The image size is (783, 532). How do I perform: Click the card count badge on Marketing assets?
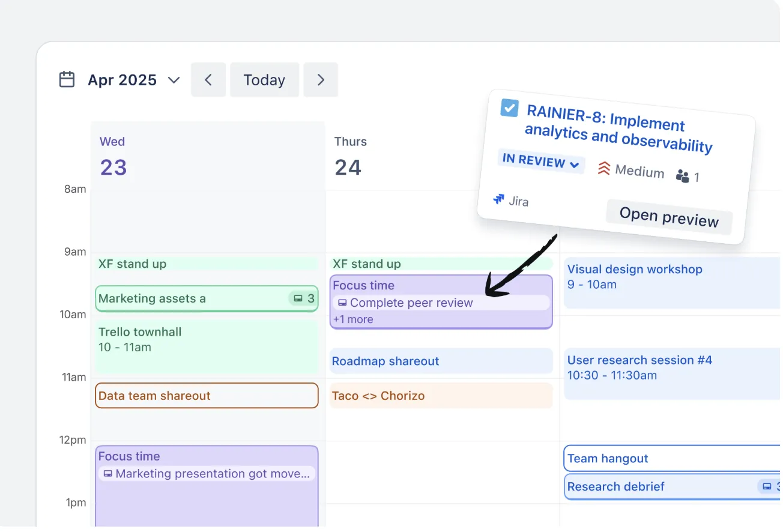click(303, 298)
